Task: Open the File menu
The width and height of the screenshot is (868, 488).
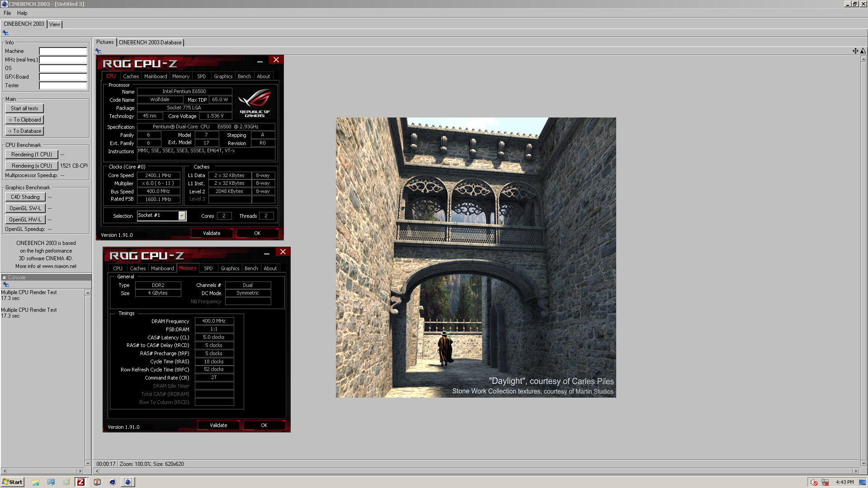Action: (7, 13)
